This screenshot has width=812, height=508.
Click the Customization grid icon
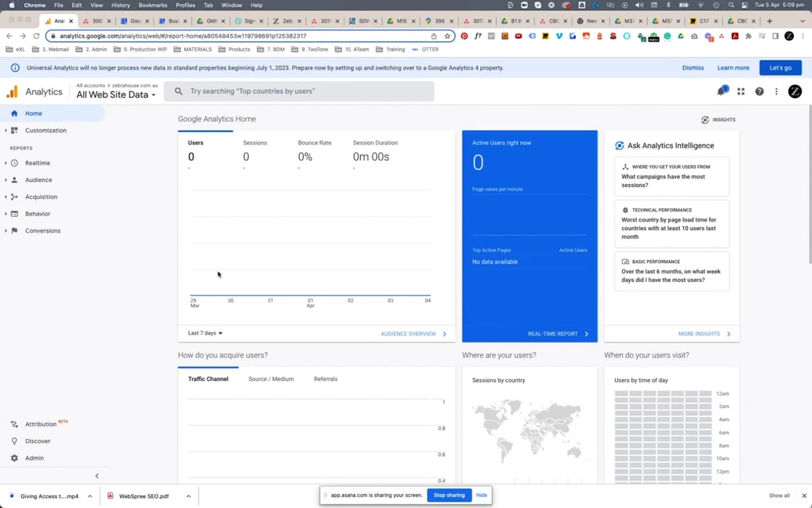[15, 131]
